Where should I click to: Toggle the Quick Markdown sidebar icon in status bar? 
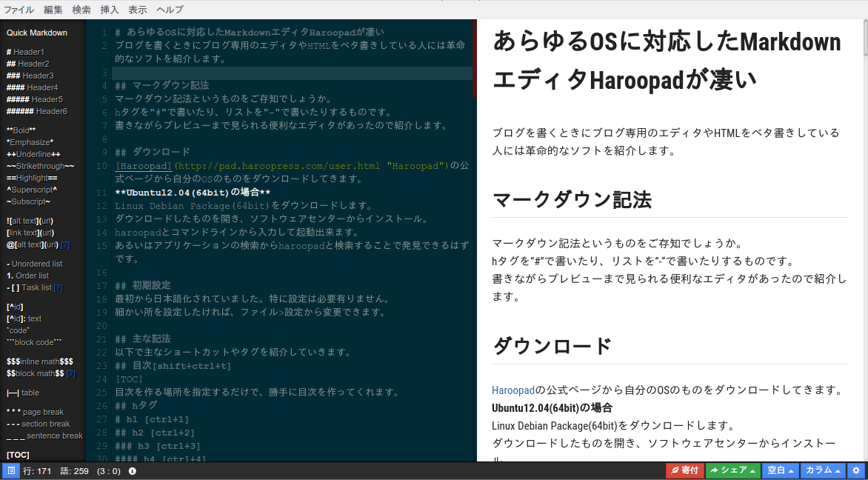point(10,471)
